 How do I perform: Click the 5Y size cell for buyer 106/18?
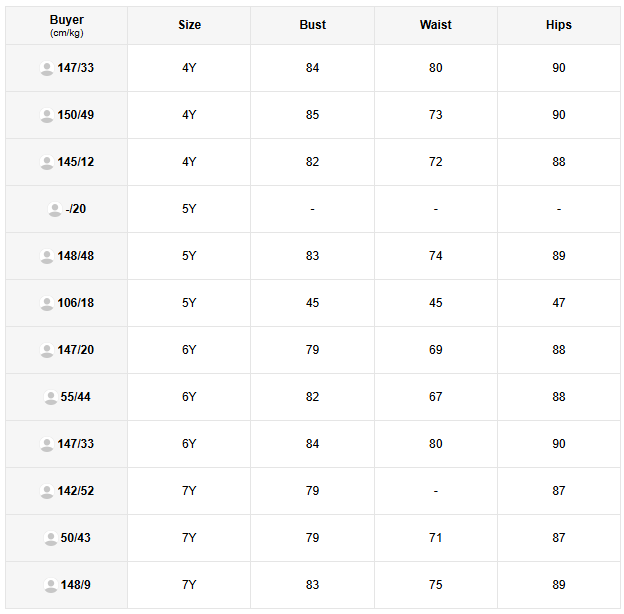pyautogui.click(x=189, y=303)
